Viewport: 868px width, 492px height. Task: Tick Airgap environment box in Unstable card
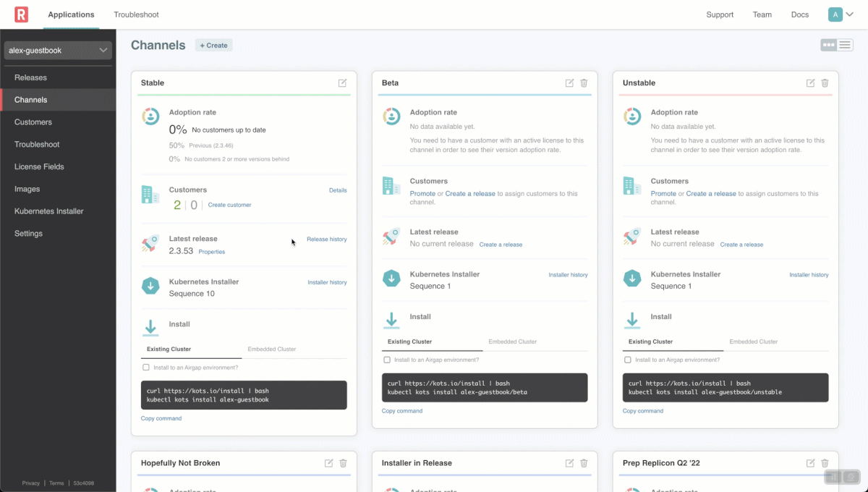[x=628, y=360]
